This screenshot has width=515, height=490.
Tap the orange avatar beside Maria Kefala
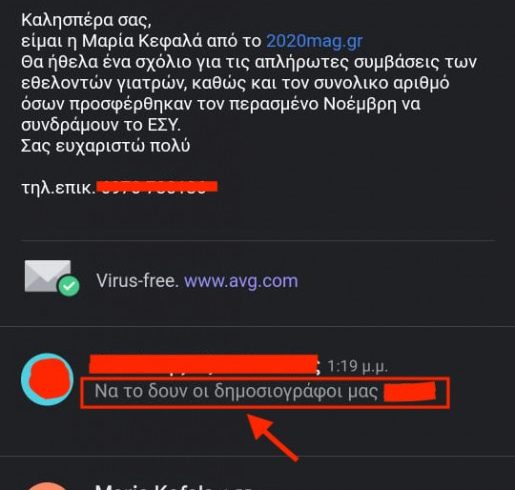coord(47,486)
